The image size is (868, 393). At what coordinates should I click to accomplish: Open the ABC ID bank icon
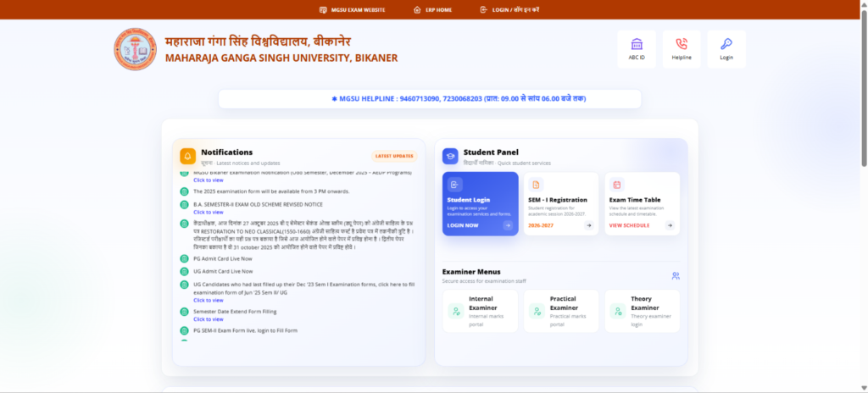pyautogui.click(x=637, y=44)
